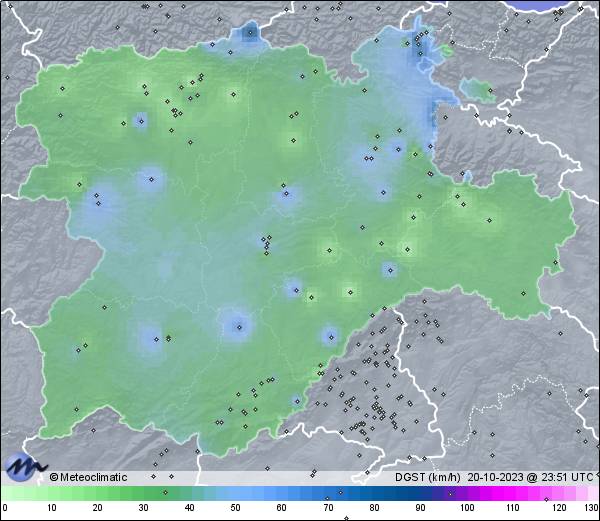Click the DGST (km/h) variable label
600x521 pixels.
point(428,477)
